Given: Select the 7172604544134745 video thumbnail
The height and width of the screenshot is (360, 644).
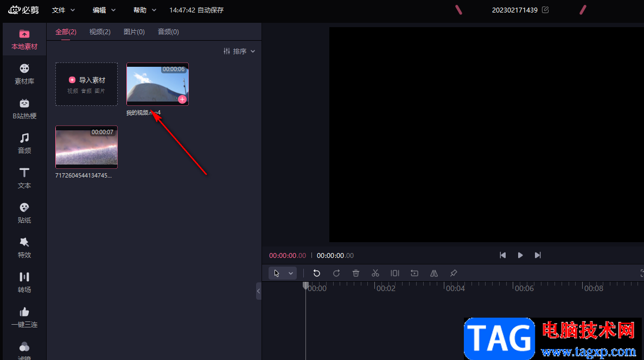Looking at the screenshot, I should [x=87, y=147].
